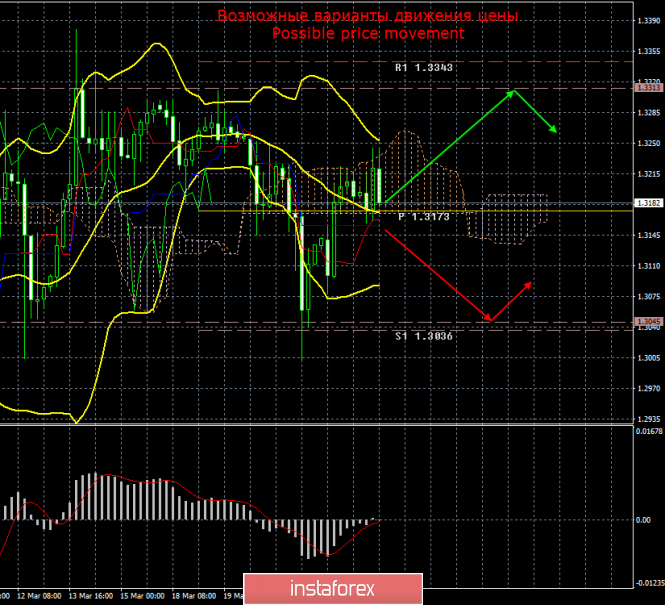665x605 pixels.
Task: Click the Russian title 'Возможные варианты движения цены'
Action: [368, 16]
